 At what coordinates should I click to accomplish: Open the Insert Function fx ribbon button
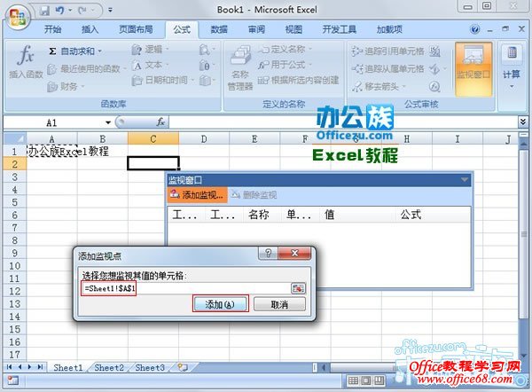[26, 62]
